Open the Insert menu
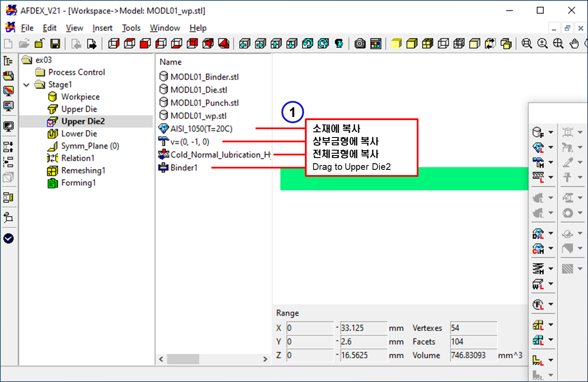Viewport: 588px width, 382px height. pyautogui.click(x=102, y=28)
